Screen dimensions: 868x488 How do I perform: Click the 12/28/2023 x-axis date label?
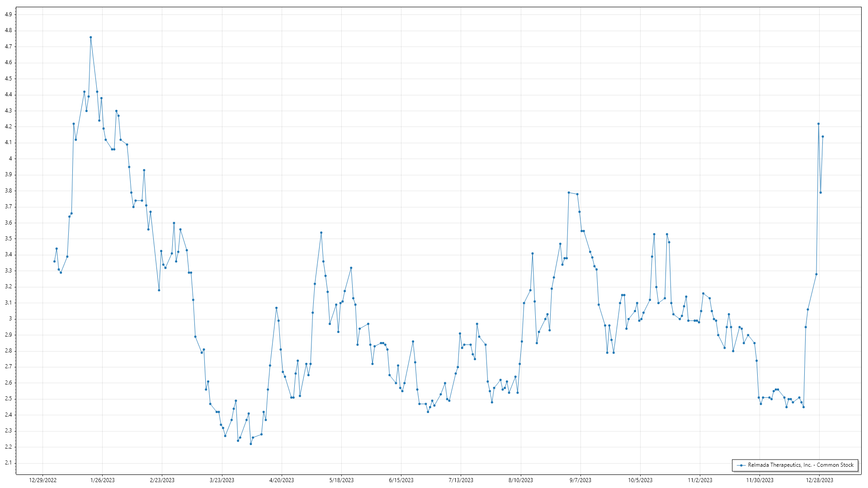pos(819,480)
